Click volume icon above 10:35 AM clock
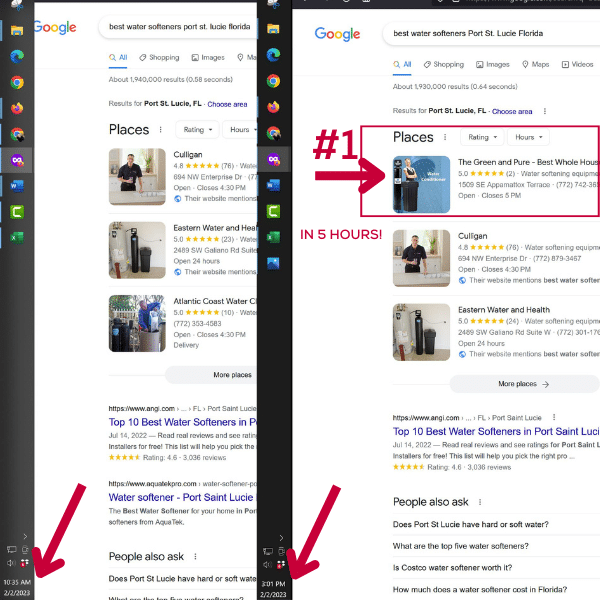The image size is (600, 600). click(11, 562)
